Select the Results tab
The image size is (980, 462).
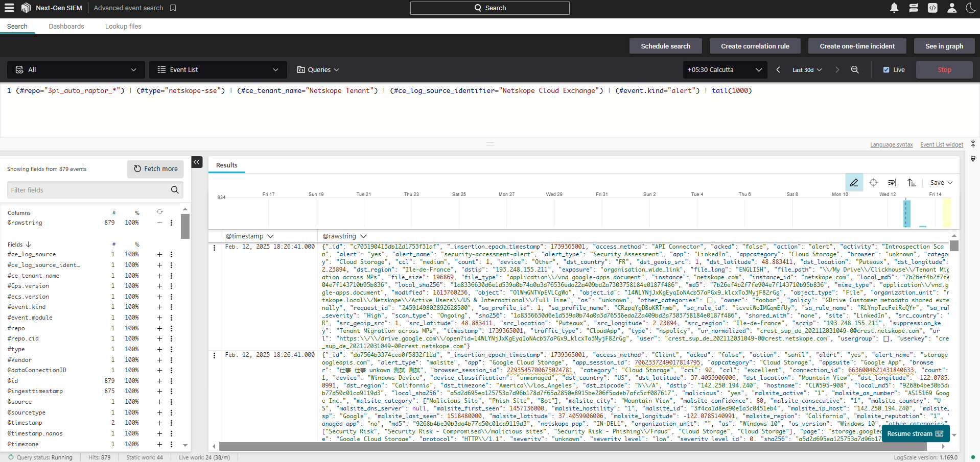tap(227, 165)
